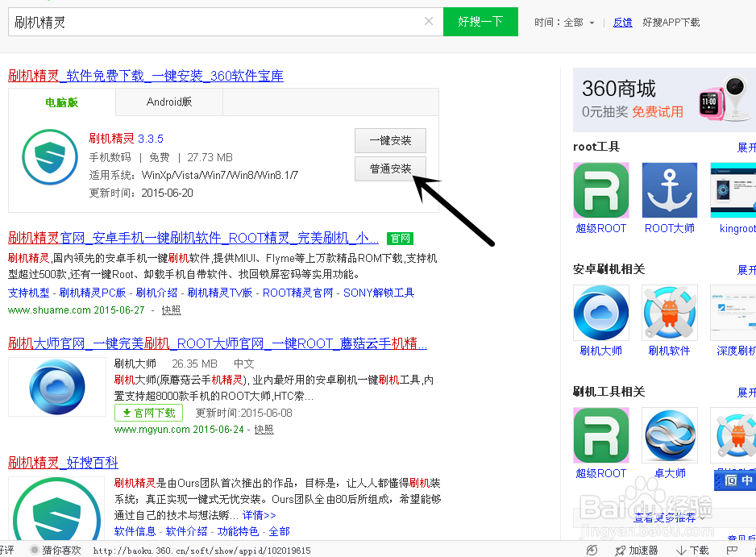This screenshot has height=557, width=756.
Task: Click the 软件信息 sublink
Action: 135,531
